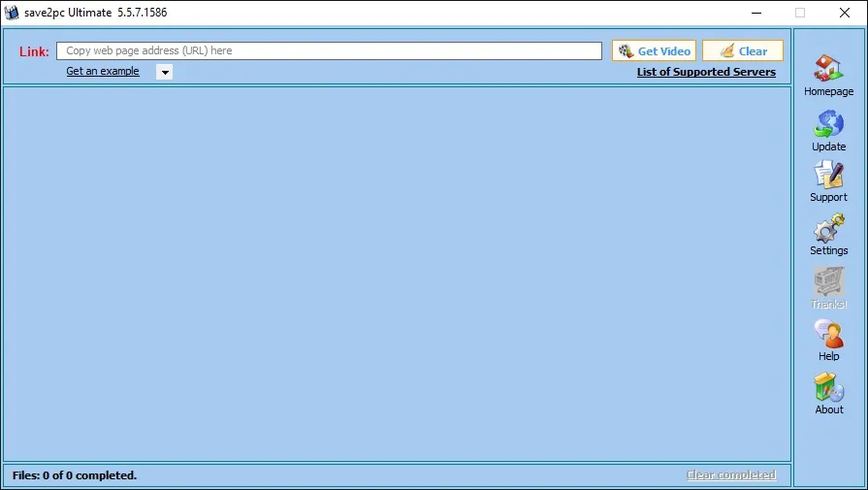The width and height of the screenshot is (868, 490).
Task: Open the List of Supported Servers link
Action: [x=706, y=72]
